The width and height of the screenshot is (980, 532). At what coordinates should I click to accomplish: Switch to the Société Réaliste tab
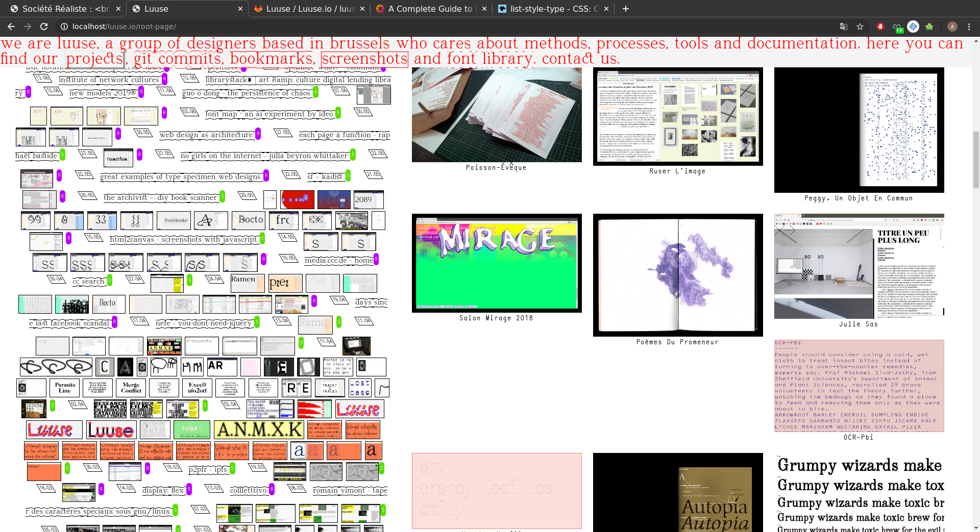tap(61, 9)
